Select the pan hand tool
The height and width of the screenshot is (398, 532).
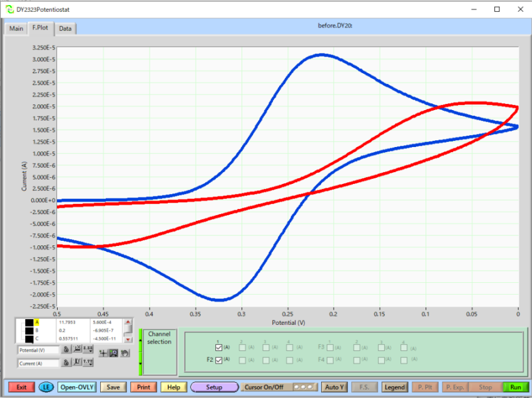point(125,353)
